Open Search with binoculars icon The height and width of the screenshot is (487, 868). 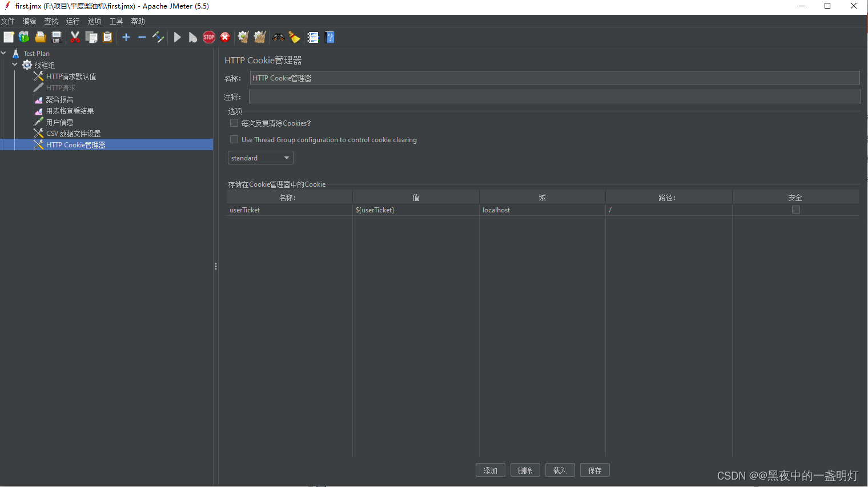[x=279, y=37]
